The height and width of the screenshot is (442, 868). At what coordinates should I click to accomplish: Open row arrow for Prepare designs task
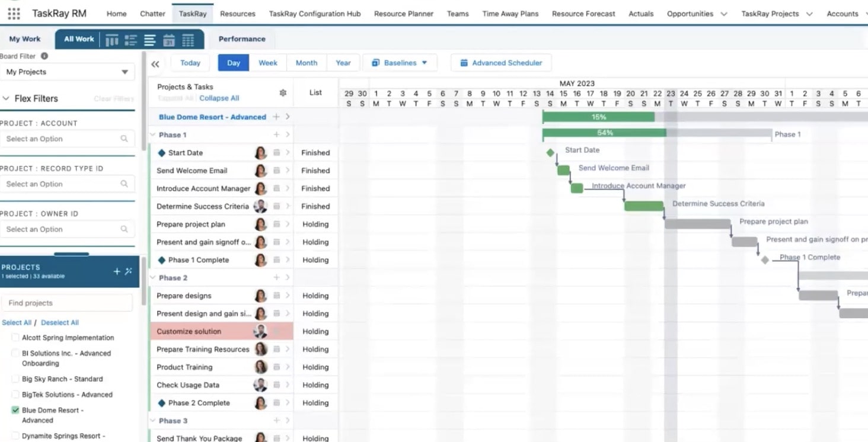pyautogui.click(x=288, y=295)
